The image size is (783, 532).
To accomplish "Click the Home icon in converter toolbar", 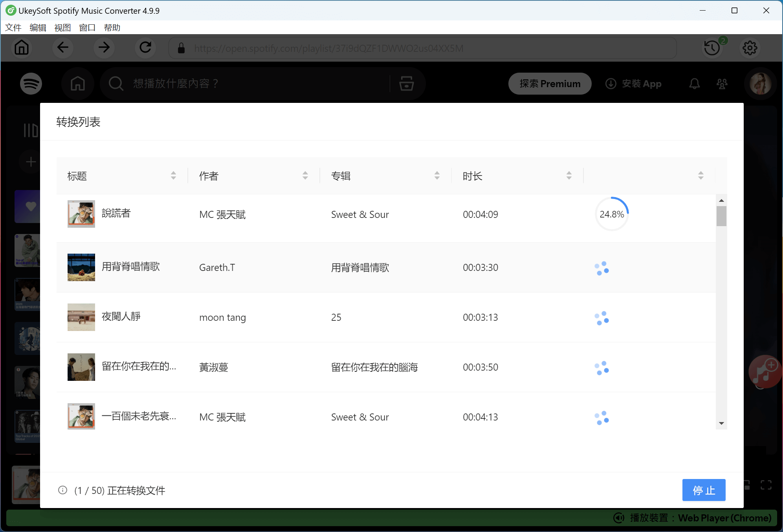I will point(22,48).
